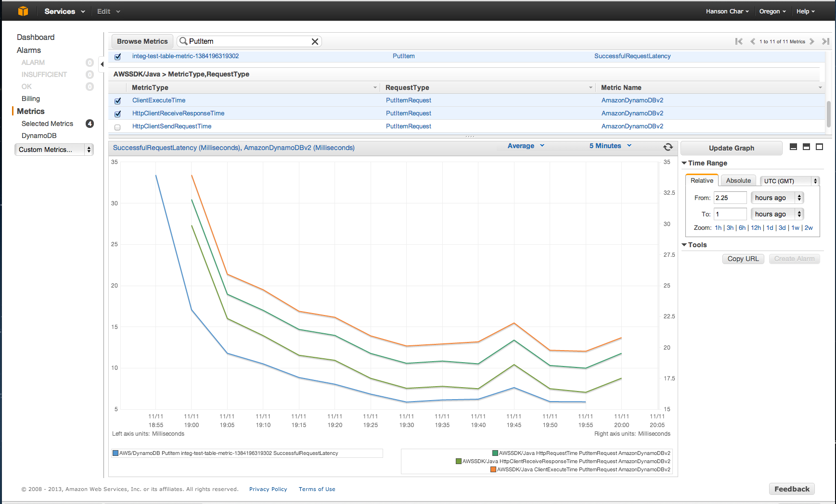
Task: Click the AWS cube logo
Action: pos(22,11)
